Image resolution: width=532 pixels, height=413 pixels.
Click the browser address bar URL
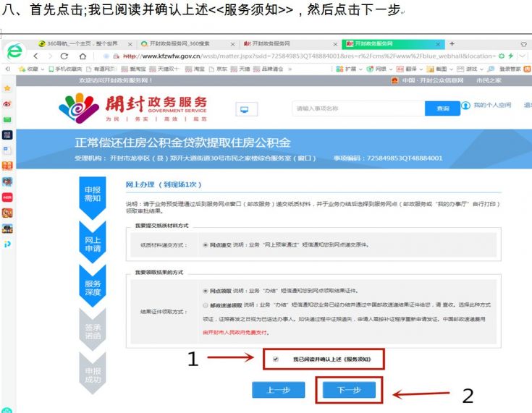tap(309, 56)
